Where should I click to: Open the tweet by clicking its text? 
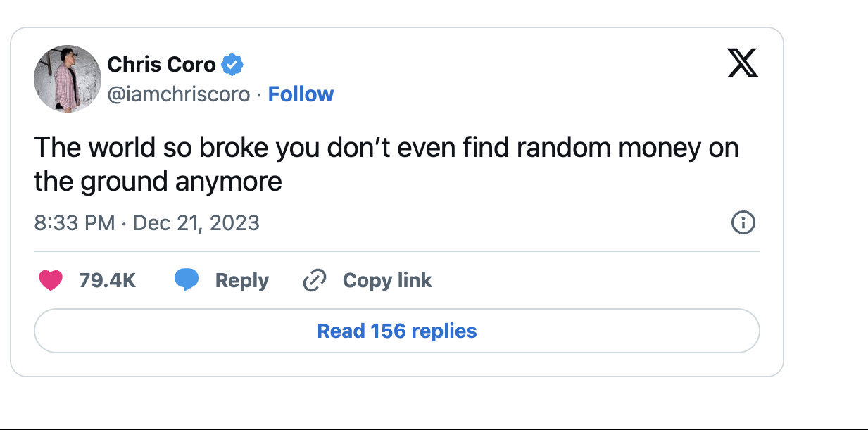[x=386, y=147]
